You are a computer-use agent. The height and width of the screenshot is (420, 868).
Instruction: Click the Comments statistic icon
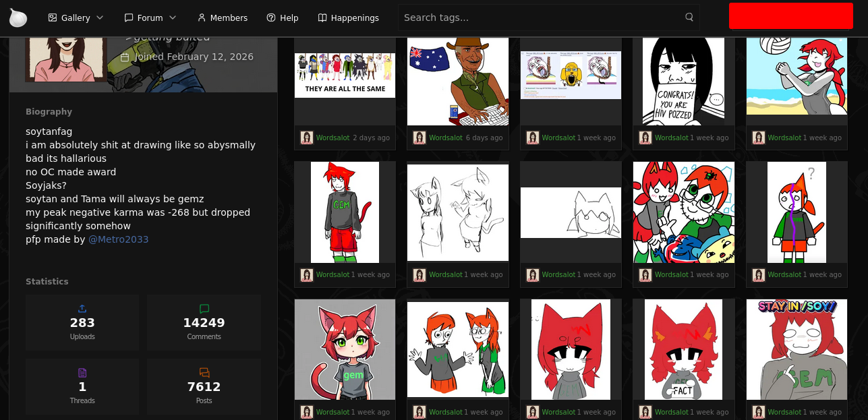[x=204, y=309]
